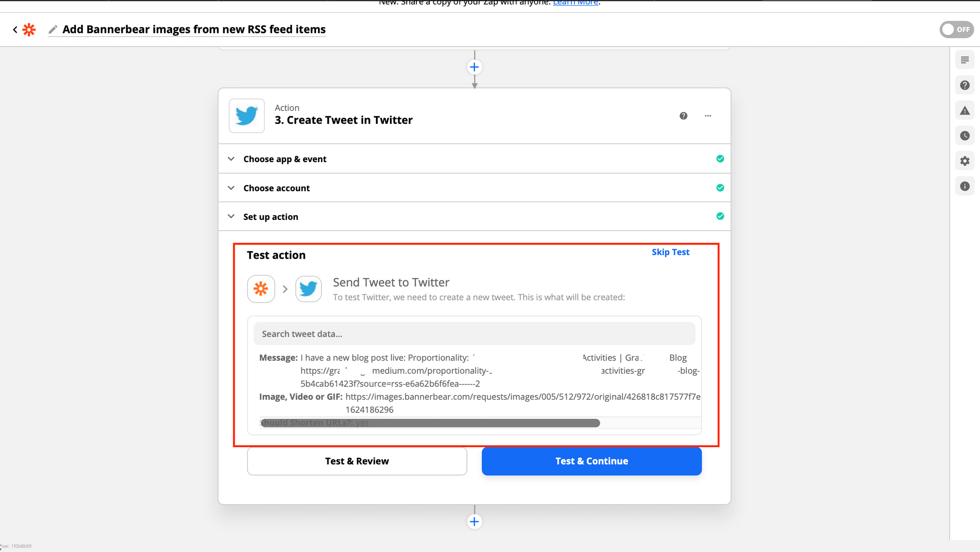The image size is (980, 552).
Task: Edit Zap name with pencil icon
Action: coord(53,30)
